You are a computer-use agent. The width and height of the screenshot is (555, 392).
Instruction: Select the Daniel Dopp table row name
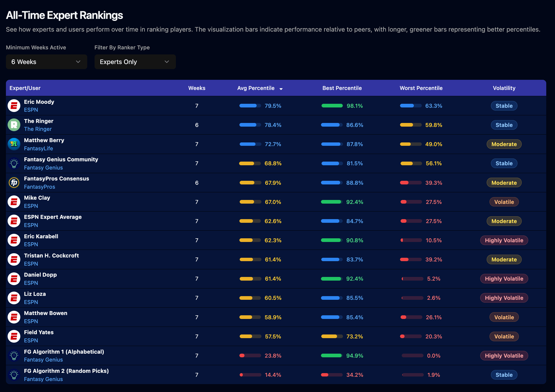pos(40,275)
